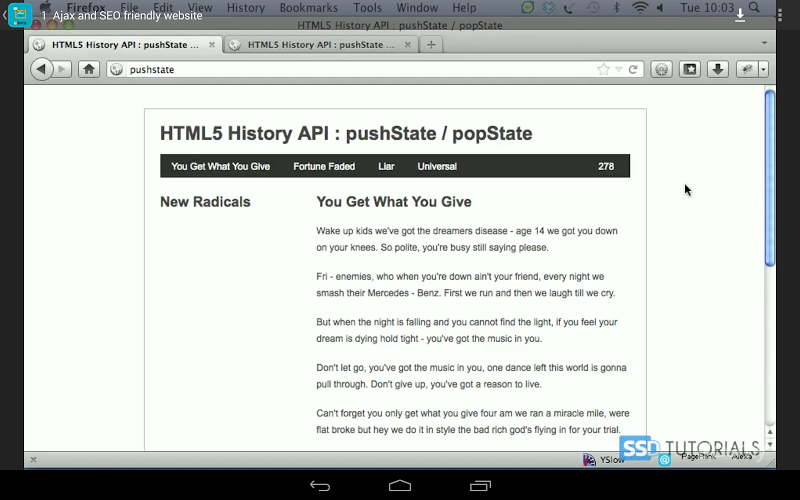Image resolution: width=800 pixels, height=500 pixels.
Task: Click the Time Machine clock icon
Action: click(x=593, y=8)
